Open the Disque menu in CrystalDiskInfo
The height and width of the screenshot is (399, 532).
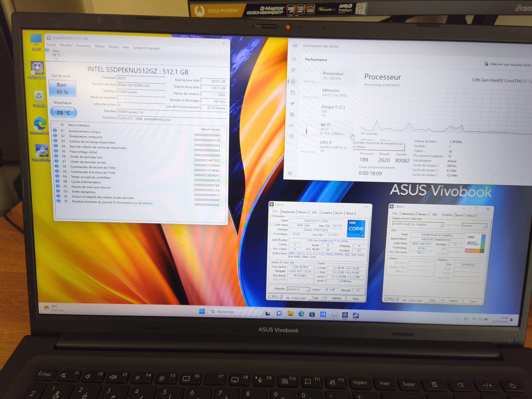pyautogui.click(x=113, y=47)
